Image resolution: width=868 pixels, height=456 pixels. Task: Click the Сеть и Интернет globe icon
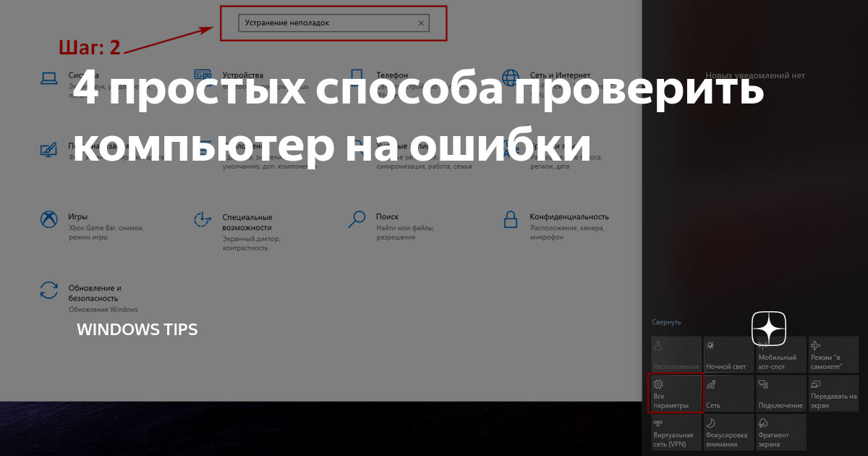510,77
